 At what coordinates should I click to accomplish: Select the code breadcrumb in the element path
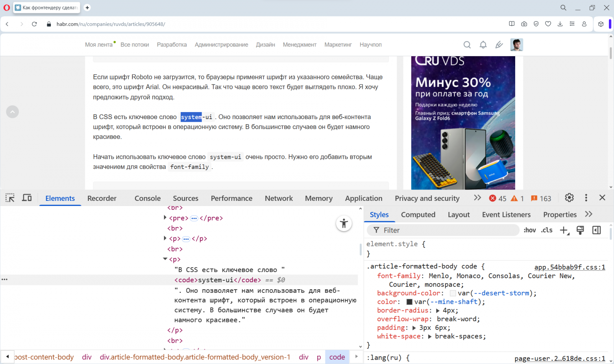click(x=337, y=357)
